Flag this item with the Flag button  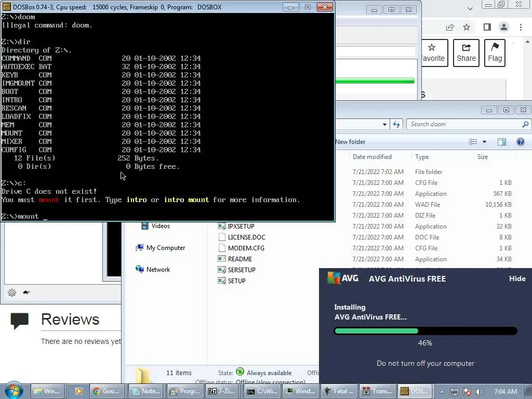pos(495,53)
